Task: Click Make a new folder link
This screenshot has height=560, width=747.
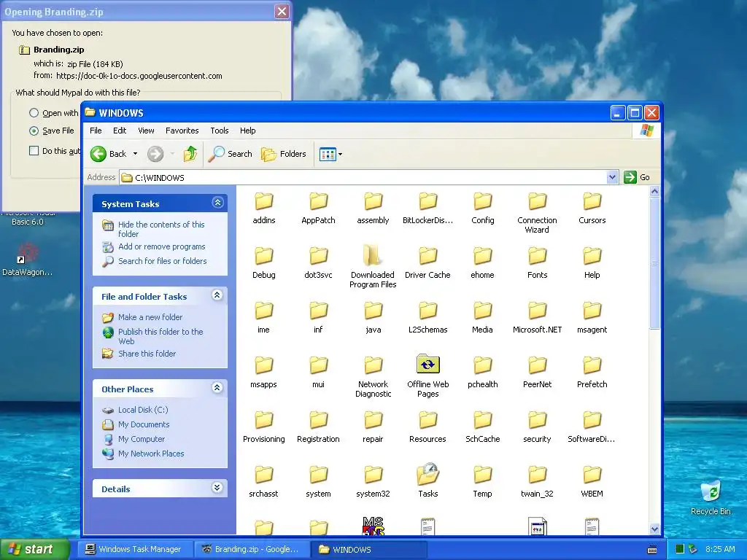Action: coord(150,317)
